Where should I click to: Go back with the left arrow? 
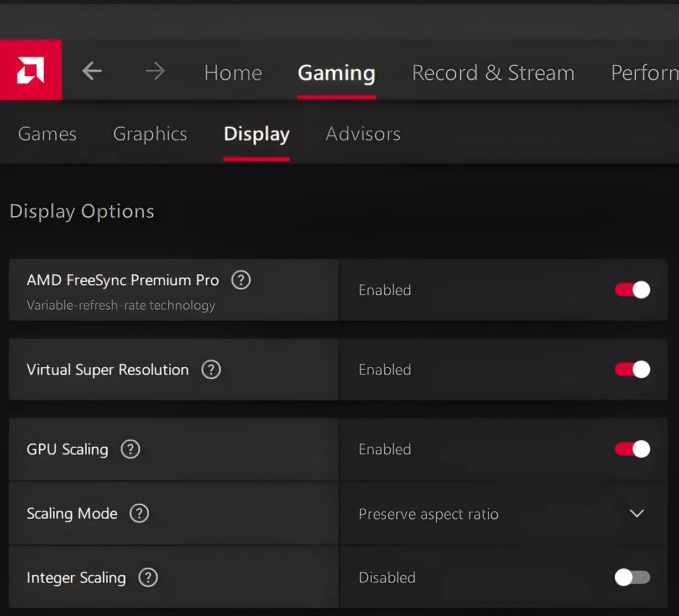[92, 71]
